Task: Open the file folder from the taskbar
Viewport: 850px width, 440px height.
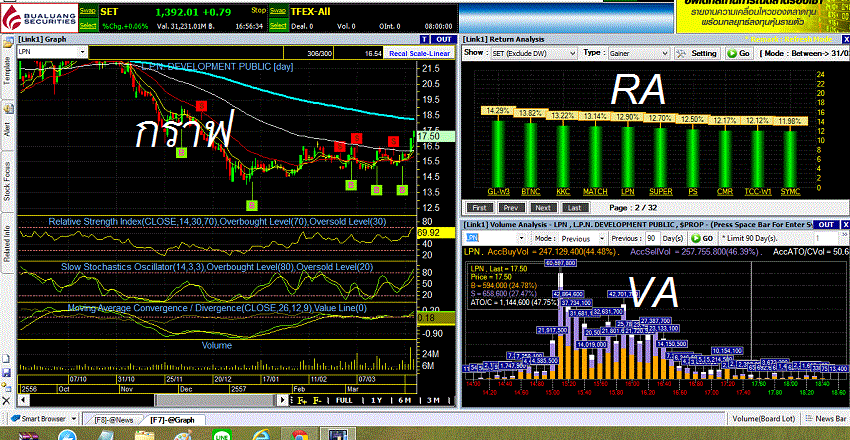Action: point(144,435)
